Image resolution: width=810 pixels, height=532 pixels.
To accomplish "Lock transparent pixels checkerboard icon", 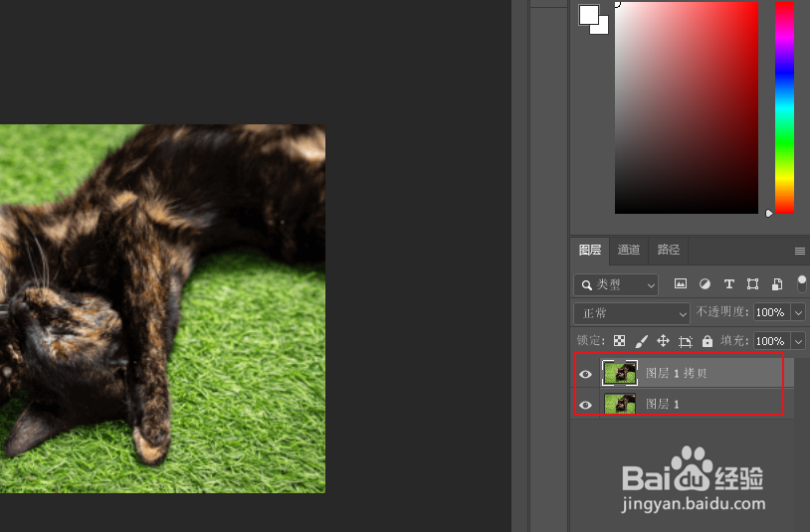I will 619,340.
